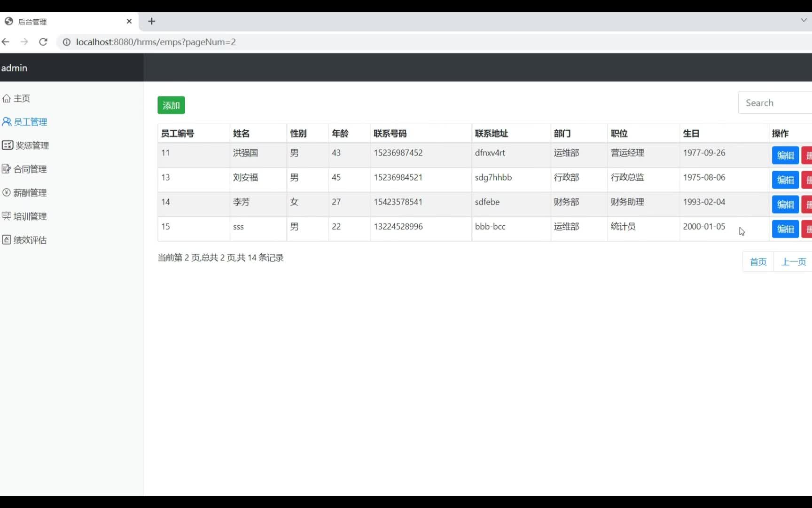Click the green 添加 button
812x508 pixels.
pos(171,105)
